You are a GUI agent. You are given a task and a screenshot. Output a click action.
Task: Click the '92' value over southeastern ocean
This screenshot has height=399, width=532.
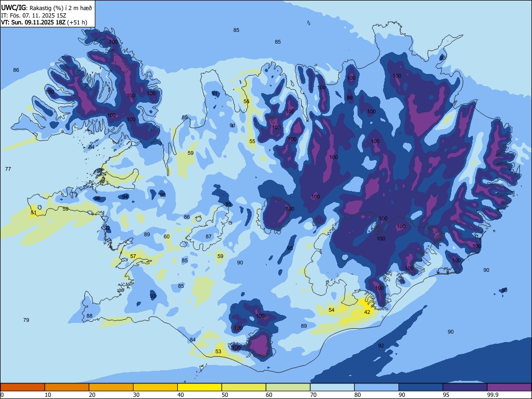[x=381, y=345]
